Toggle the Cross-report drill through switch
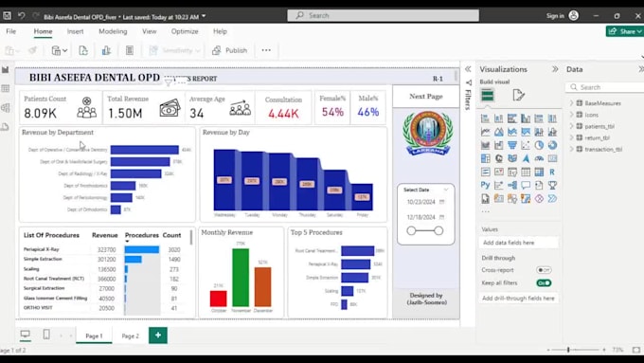The width and height of the screenshot is (644, 363). coord(544,270)
